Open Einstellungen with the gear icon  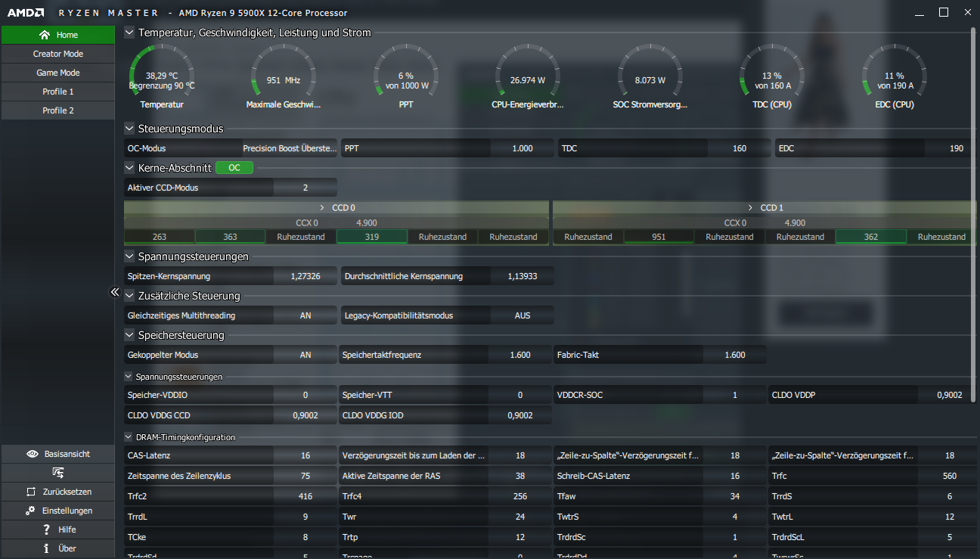tap(57, 511)
